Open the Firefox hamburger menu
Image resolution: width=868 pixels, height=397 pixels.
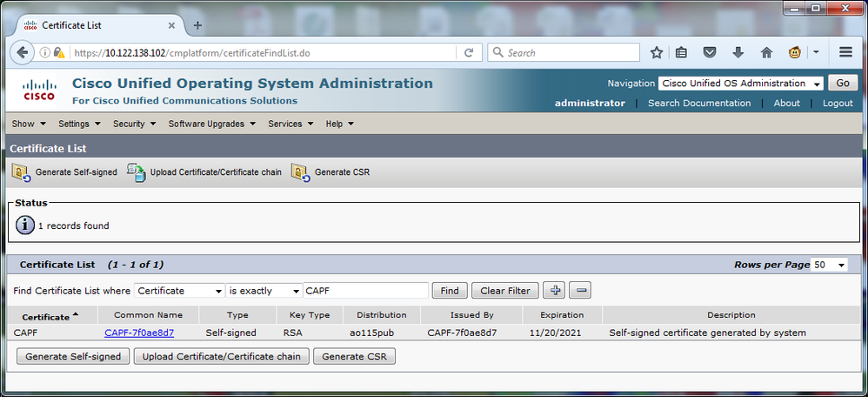coord(845,53)
